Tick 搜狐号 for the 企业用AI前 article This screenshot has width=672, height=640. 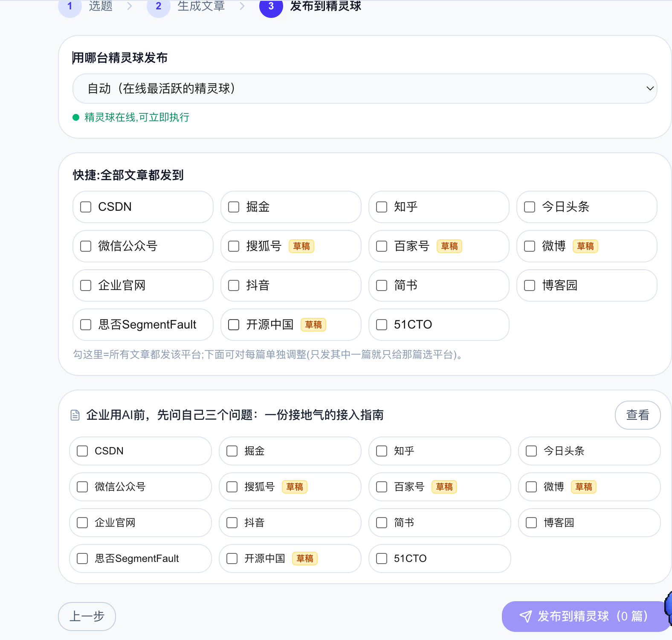(x=232, y=487)
